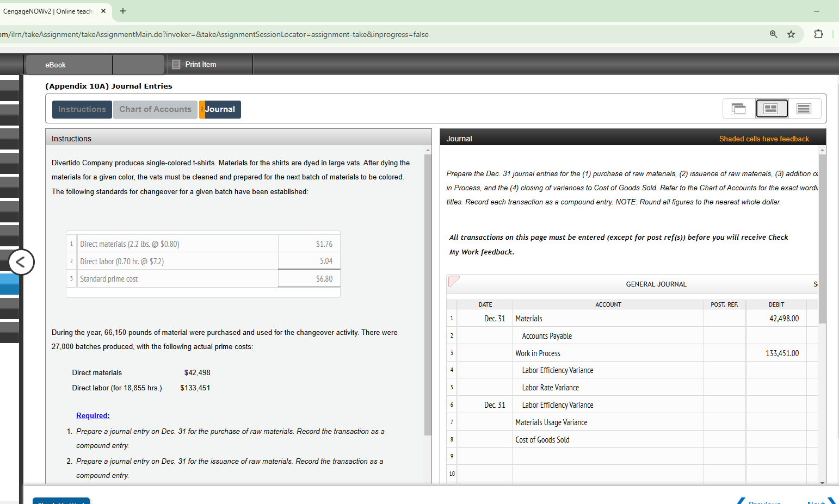Click the 133,451.00 debit cell
This screenshot has width=839, height=504.
pos(776,353)
